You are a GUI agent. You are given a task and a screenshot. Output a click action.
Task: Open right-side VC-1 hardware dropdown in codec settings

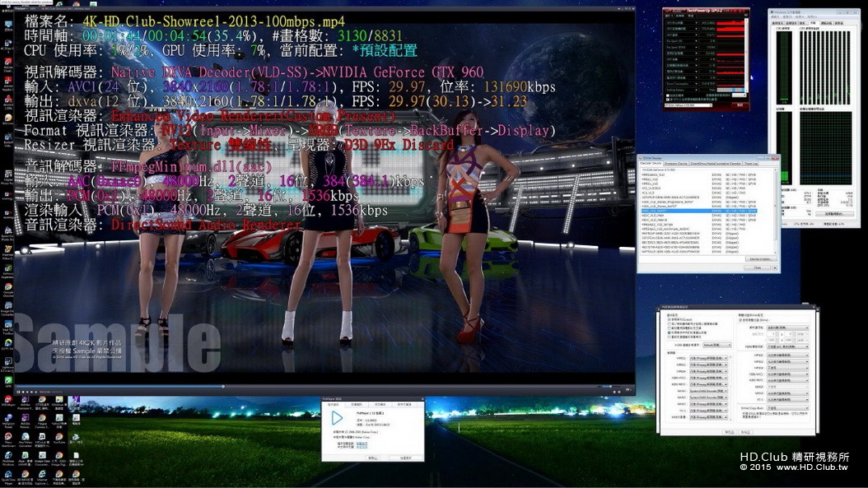788,399
